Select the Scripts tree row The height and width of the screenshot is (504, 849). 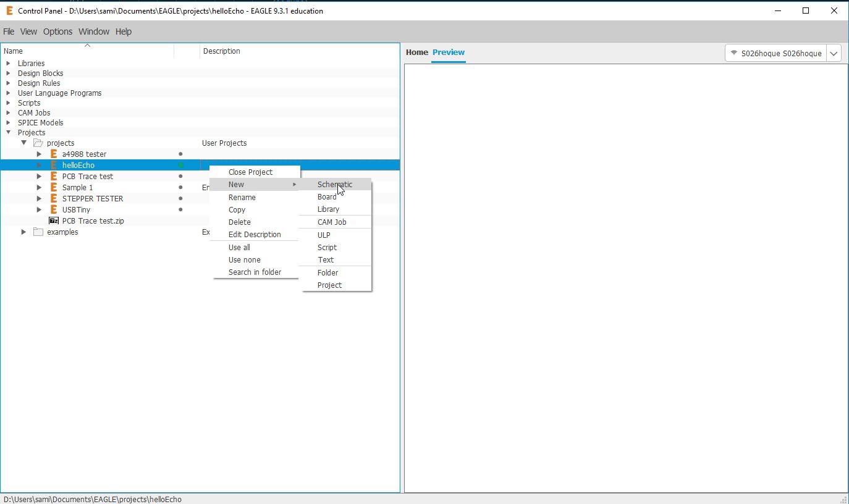[200, 103]
